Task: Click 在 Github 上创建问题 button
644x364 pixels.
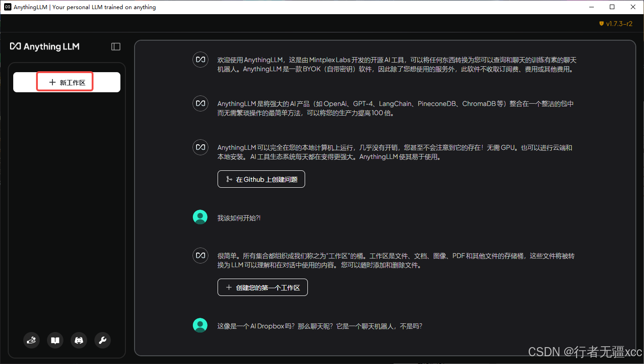Action: 261,179
